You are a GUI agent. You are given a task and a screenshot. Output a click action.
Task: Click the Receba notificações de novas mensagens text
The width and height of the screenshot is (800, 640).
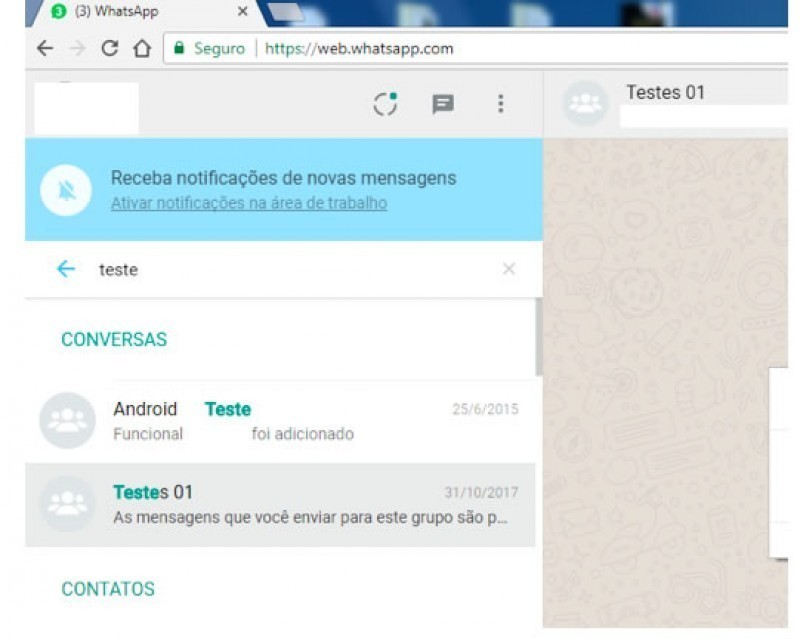[x=284, y=178]
